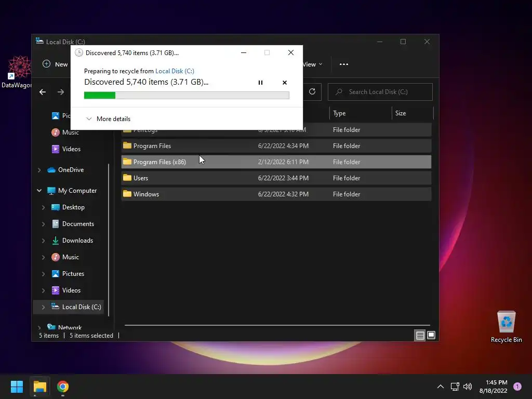This screenshot has width=532, height=399.
Task: Pause the recycle operation in progress
Action: click(260, 83)
